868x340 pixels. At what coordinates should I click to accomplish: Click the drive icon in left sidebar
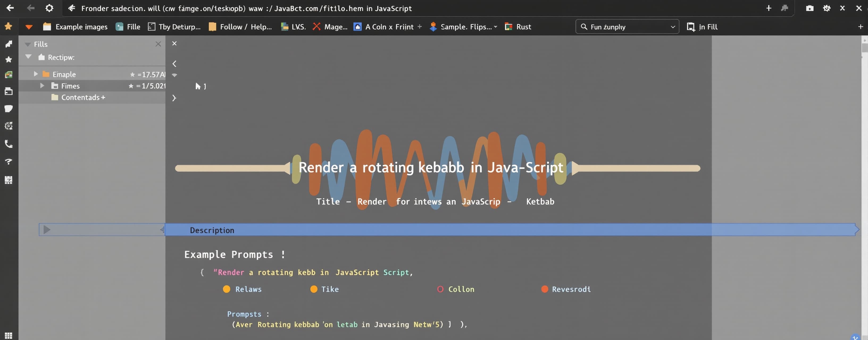click(x=9, y=91)
